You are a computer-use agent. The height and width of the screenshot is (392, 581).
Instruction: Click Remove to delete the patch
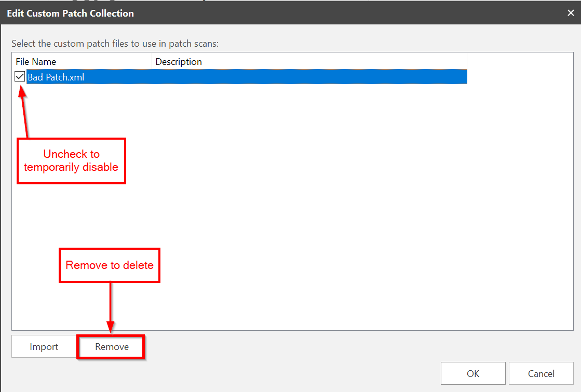coord(112,347)
